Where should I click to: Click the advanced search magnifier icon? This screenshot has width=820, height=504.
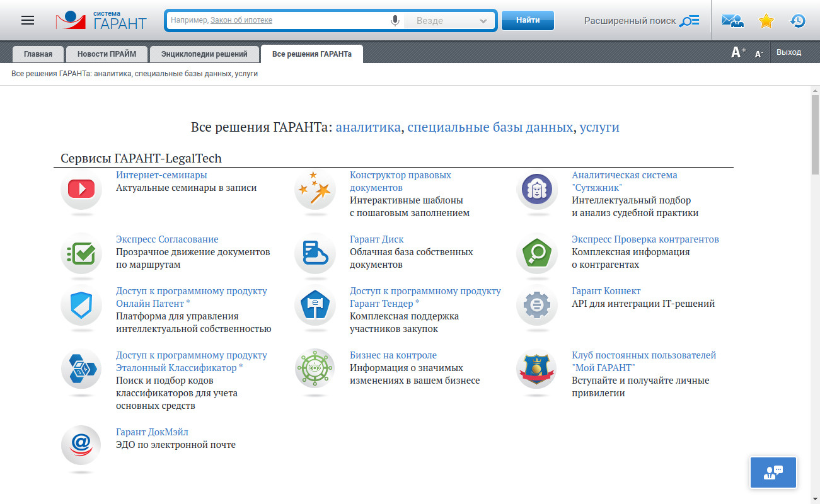[x=689, y=21]
